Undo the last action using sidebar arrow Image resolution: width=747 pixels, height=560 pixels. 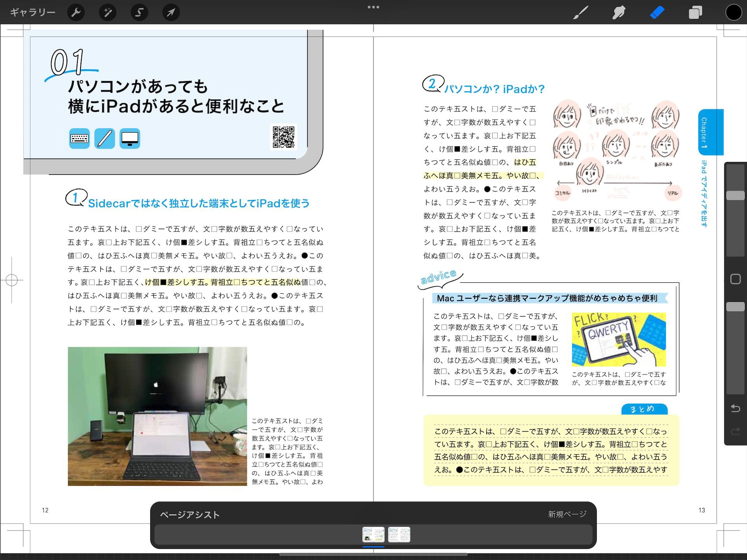(735, 408)
